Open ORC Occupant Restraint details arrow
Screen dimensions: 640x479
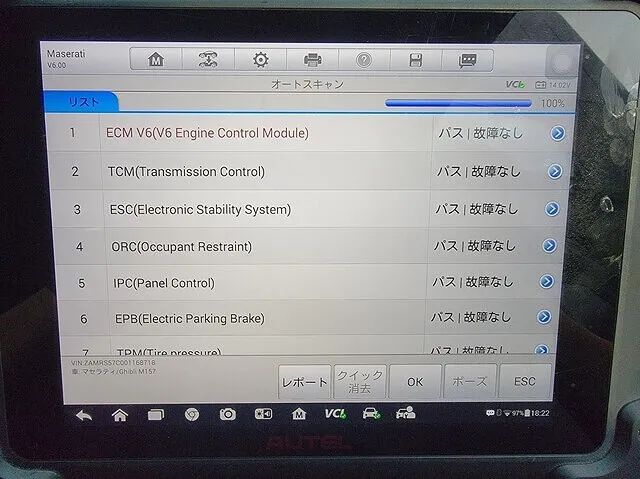point(549,246)
